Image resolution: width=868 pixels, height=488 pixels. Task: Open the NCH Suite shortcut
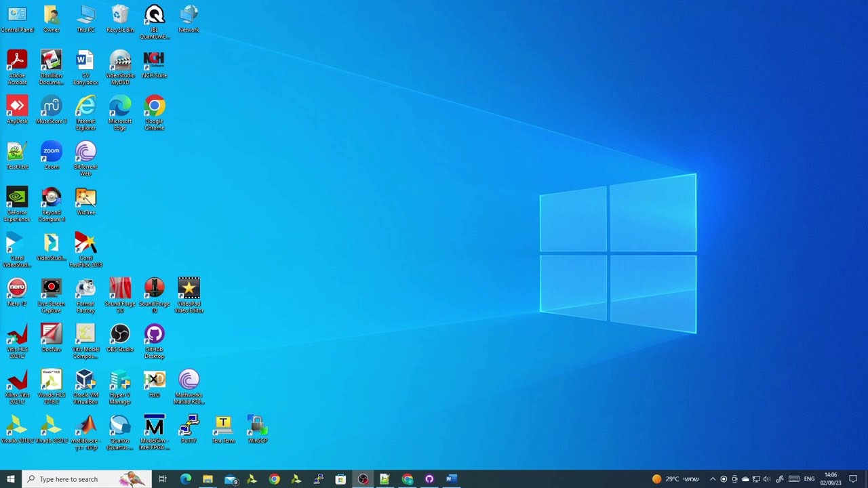[x=155, y=64]
